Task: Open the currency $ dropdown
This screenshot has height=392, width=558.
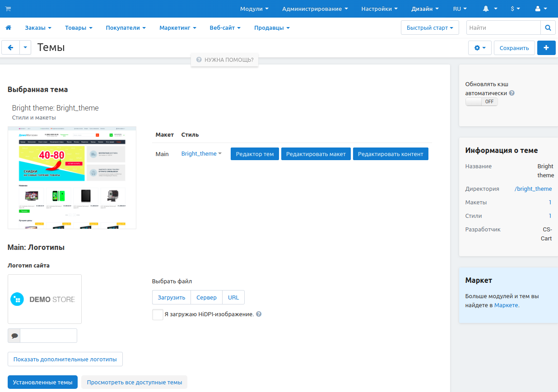Action: (515, 9)
